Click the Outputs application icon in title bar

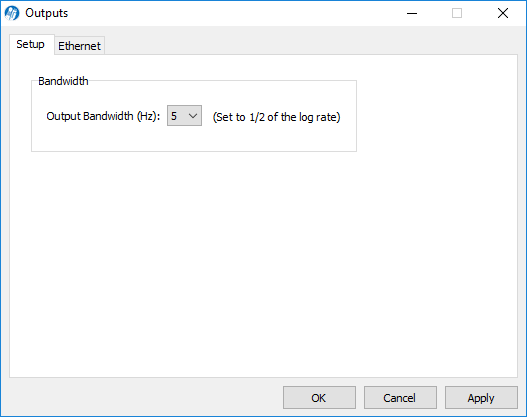click(12, 13)
